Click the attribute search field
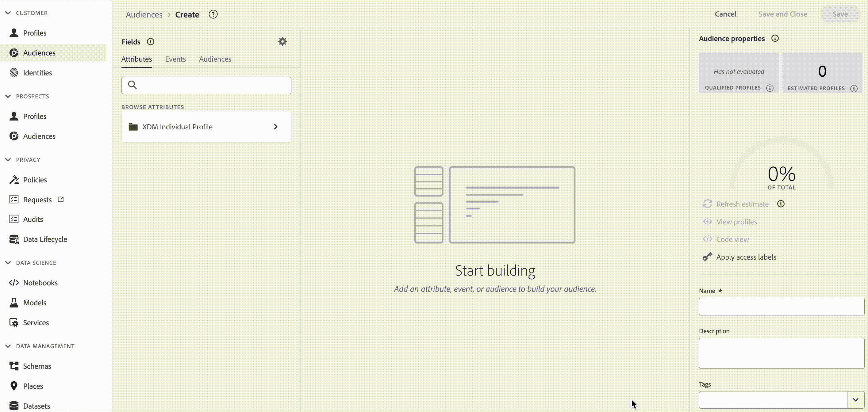The width and height of the screenshot is (868, 412). pos(206,85)
